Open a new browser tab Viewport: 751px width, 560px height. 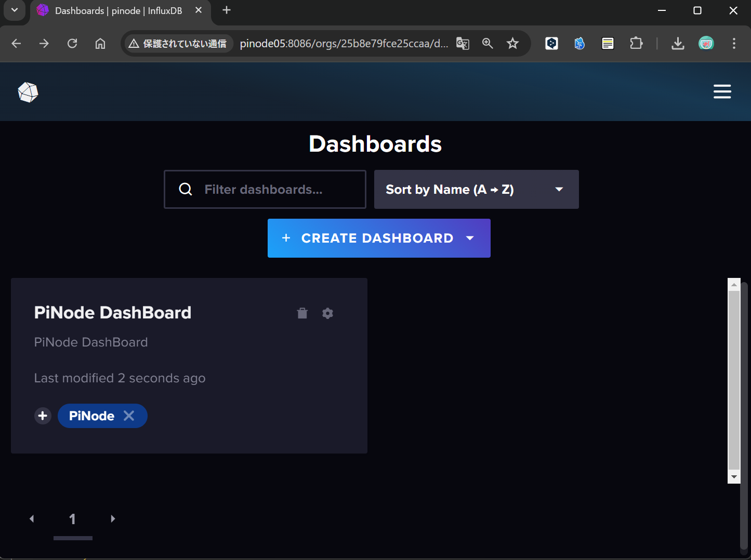tap(227, 10)
